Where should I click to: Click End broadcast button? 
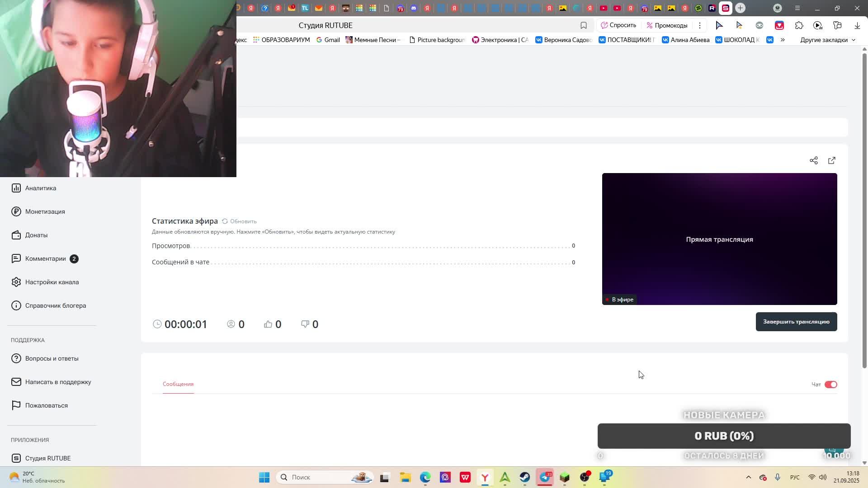click(796, 322)
